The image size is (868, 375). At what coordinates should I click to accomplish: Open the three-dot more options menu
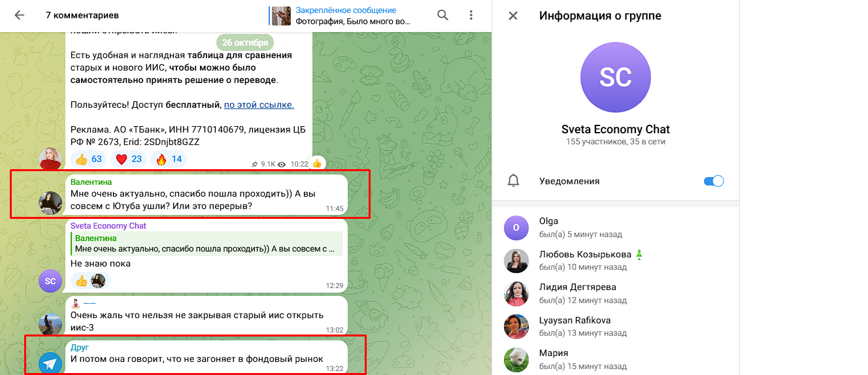coord(471,15)
